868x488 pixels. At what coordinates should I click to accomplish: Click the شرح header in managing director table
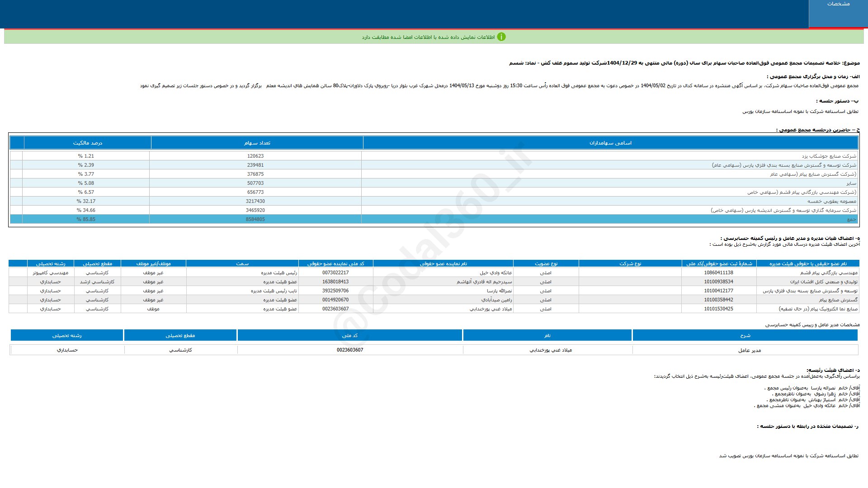[745, 335]
